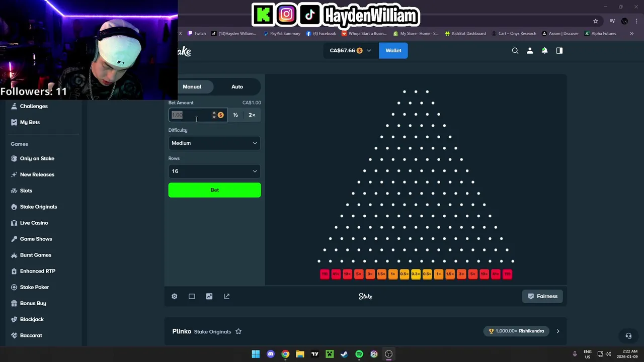Viewport: 644px width, 362px height.
Task: Open the volume control in tray
Action: (x=608, y=354)
